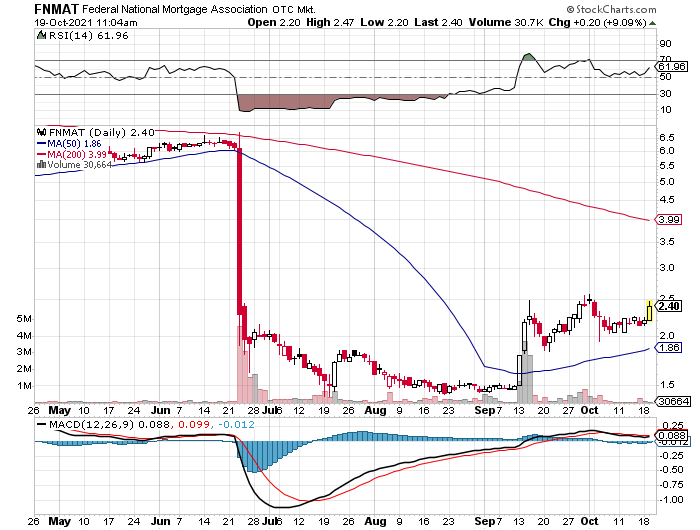
Task: Click the May label on upper date axis
Action: [x=59, y=410]
